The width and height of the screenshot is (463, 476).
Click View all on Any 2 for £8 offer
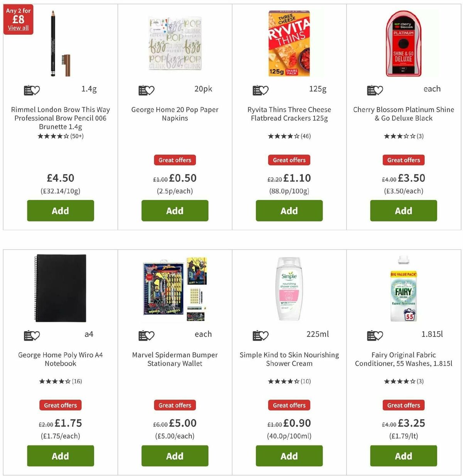pos(18,28)
